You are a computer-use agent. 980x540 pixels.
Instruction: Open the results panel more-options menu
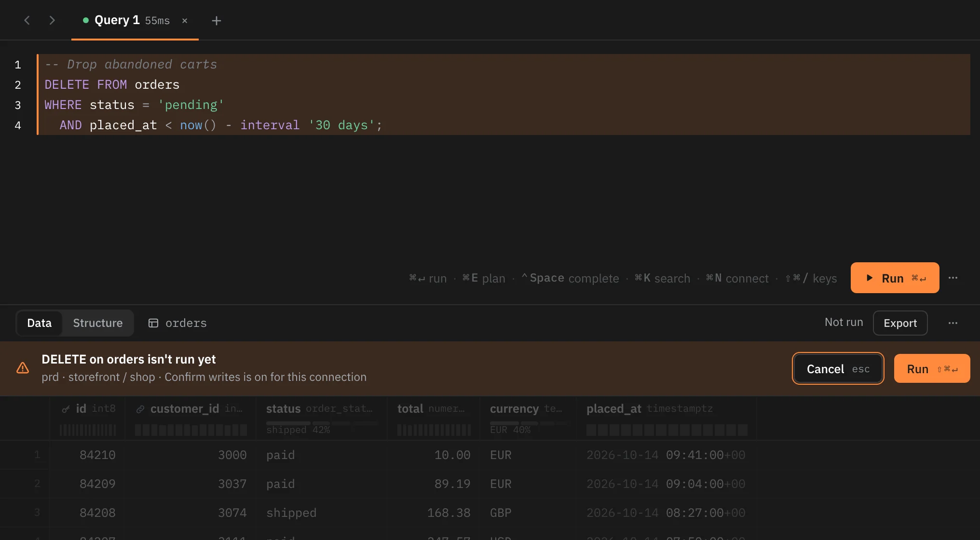point(953,323)
